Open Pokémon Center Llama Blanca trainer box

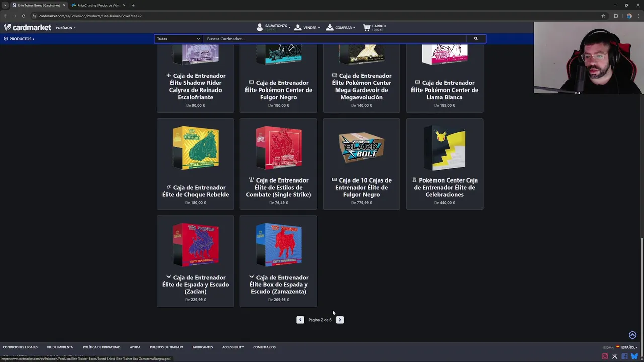pyautogui.click(x=445, y=90)
